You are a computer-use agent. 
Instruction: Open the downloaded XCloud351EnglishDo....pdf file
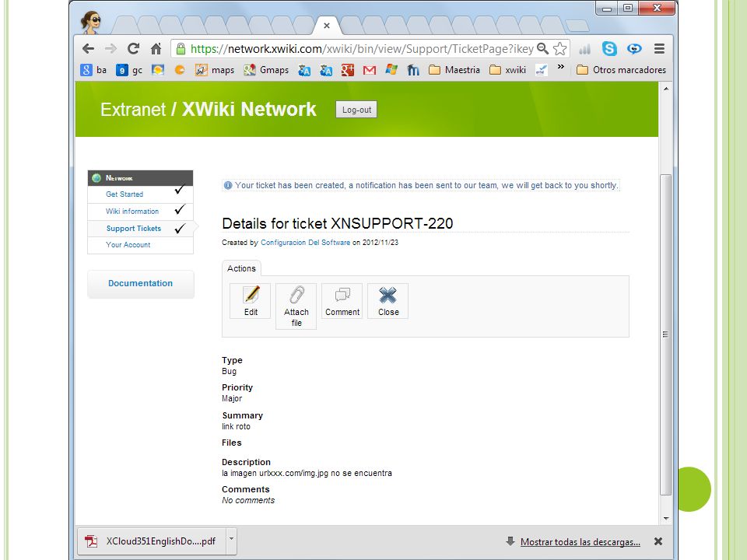153,541
